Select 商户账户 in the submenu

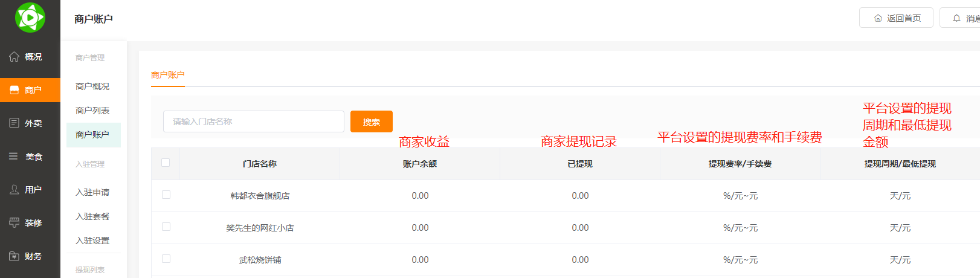point(92,135)
